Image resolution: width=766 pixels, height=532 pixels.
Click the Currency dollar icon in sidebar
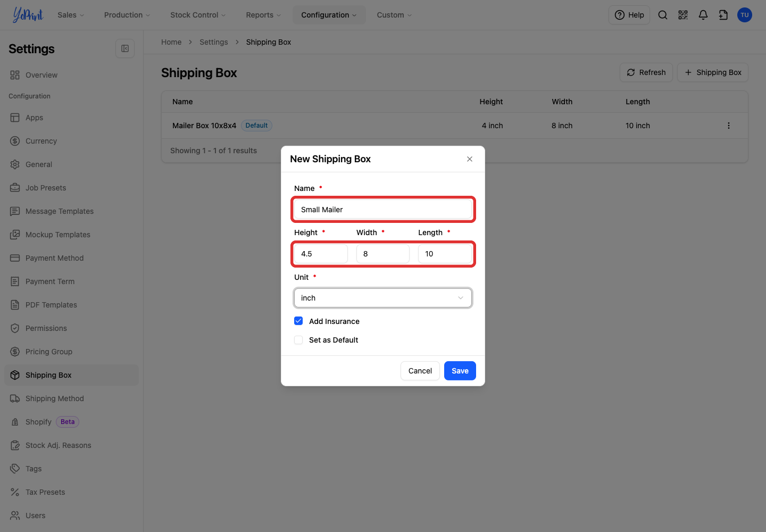tap(15, 141)
